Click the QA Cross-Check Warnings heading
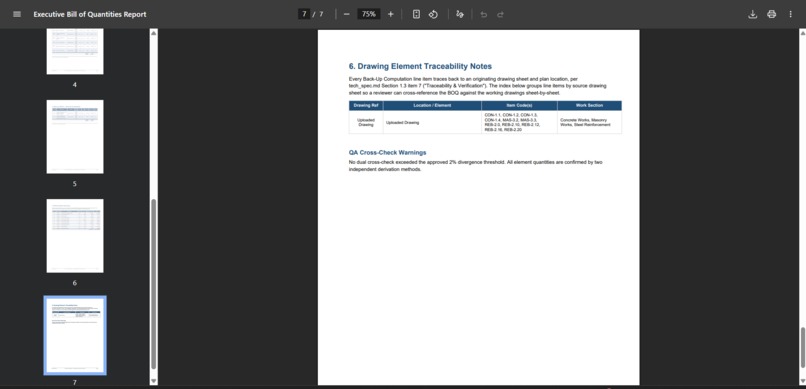The height and width of the screenshot is (389, 806). [x=388, y=153]
